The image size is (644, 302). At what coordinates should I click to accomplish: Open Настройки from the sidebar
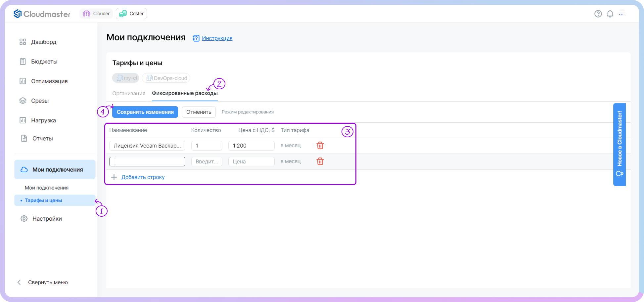[x=47, y=219]
